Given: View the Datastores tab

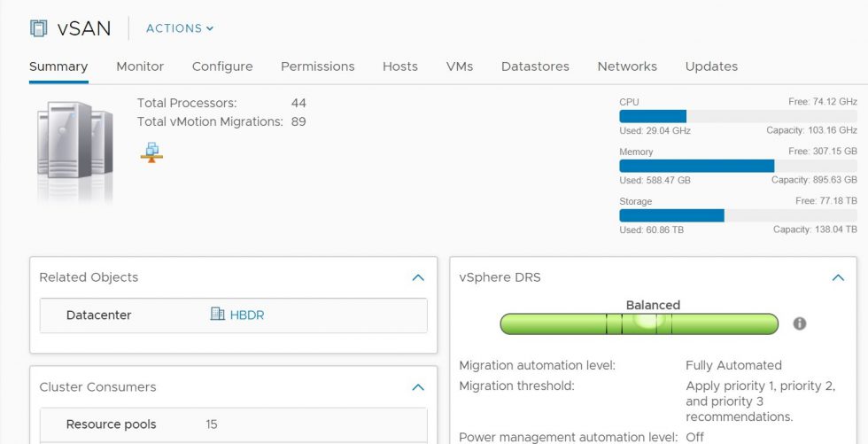Looking at the screenshot, I should [x=535, y=66].
